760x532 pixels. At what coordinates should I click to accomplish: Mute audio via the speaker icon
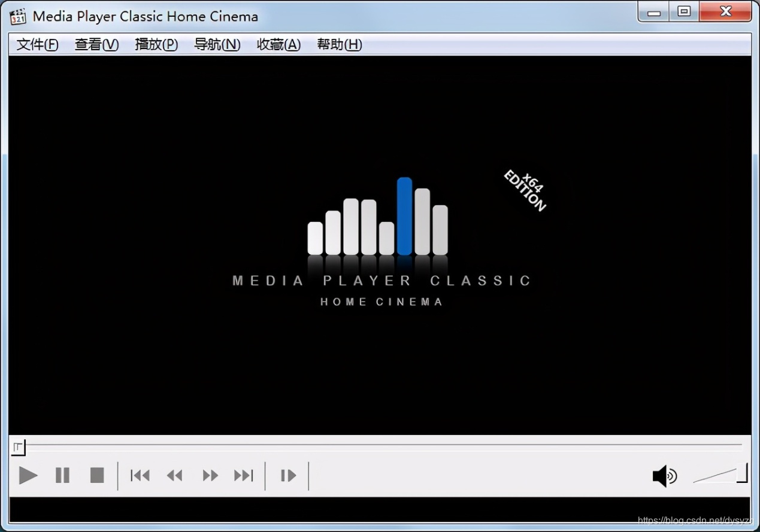pyautogui.click(x=665, y=476)
